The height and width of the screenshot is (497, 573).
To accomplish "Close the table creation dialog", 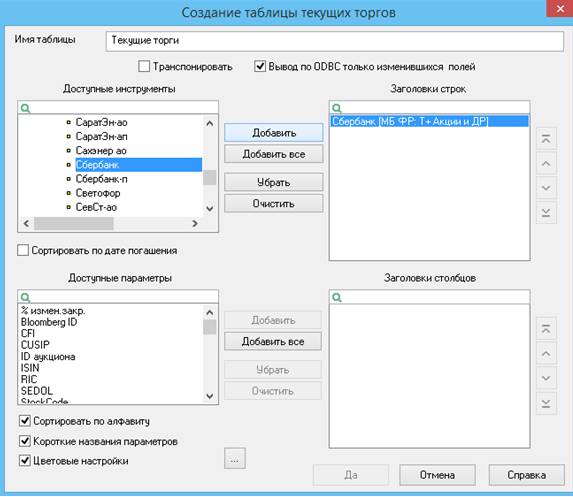I will (559, 8).
